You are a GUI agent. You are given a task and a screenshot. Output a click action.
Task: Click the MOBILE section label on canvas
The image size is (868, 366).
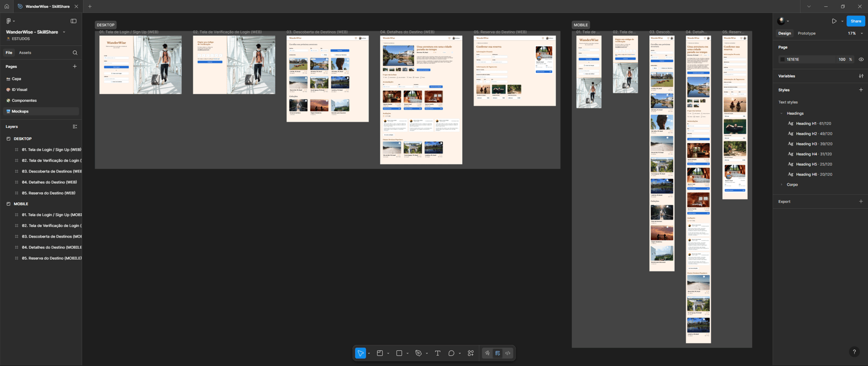click(581, 25)
